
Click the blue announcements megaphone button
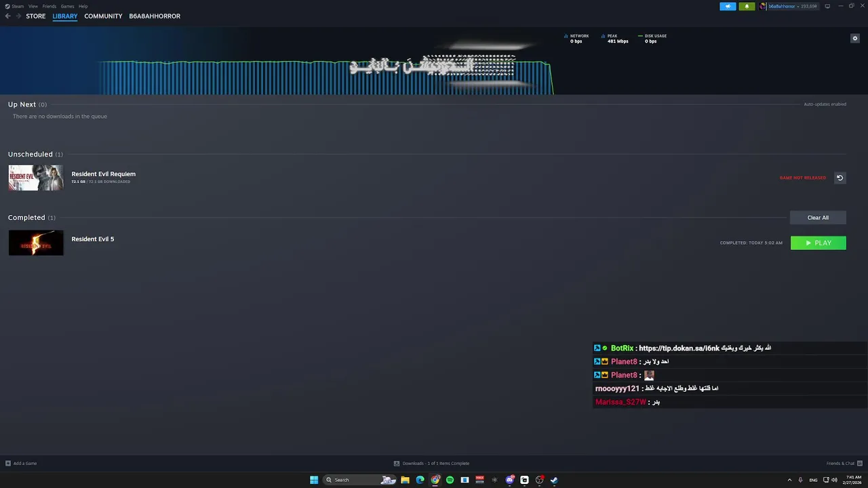coord(728,6)
